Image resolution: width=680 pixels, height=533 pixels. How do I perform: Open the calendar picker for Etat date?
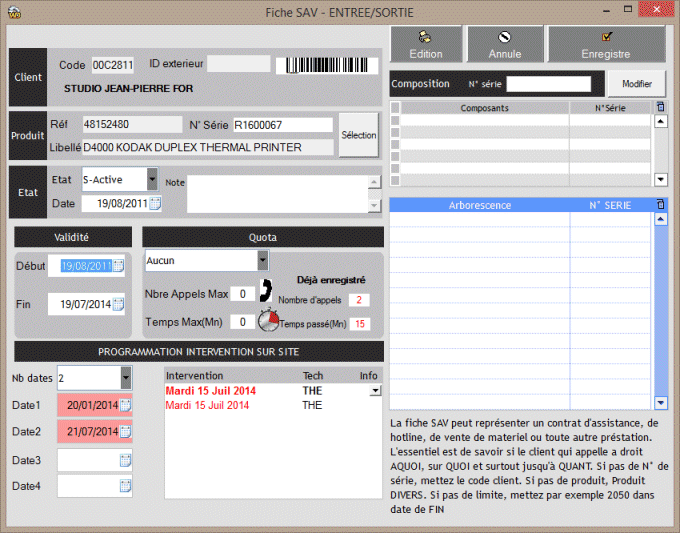click(x=155, y=204)
